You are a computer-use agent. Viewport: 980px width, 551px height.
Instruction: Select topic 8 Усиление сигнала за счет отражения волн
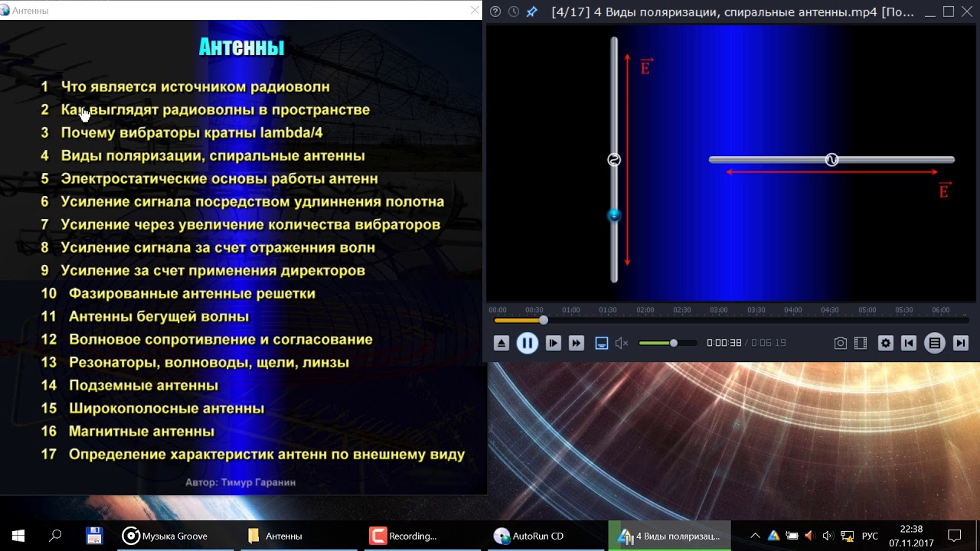click(x=207, y=248)
